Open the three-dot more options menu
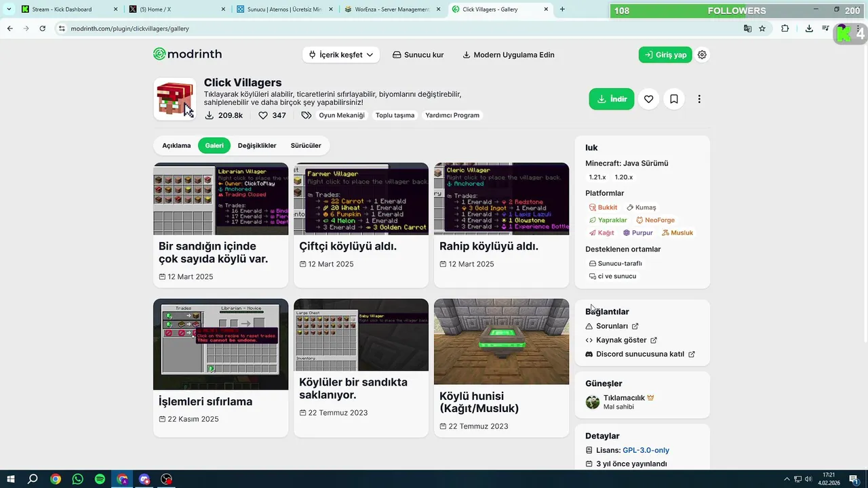868x488 pixels. [x=699, y=99]
